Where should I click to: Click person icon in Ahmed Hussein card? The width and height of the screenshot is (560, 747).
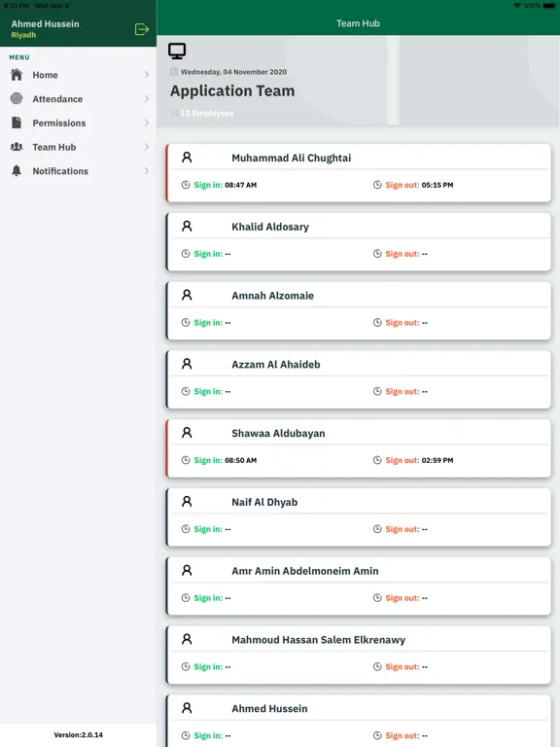click(187, 708)
